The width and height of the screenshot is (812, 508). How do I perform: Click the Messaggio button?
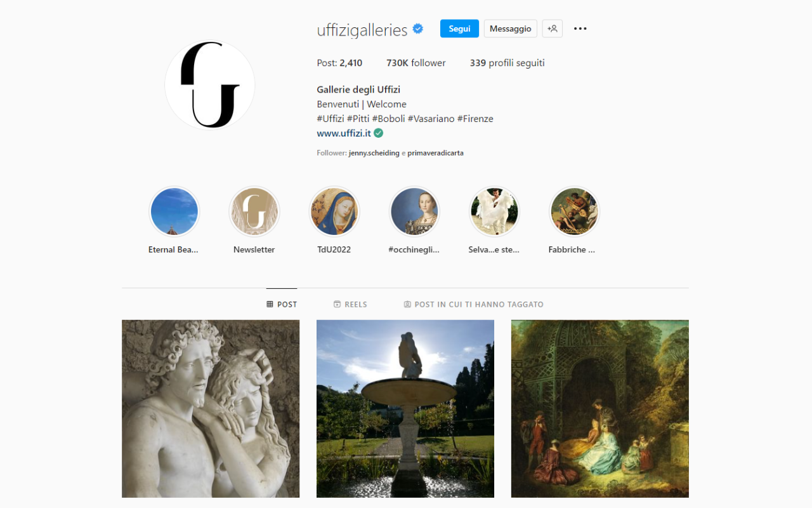click(511, 29)
